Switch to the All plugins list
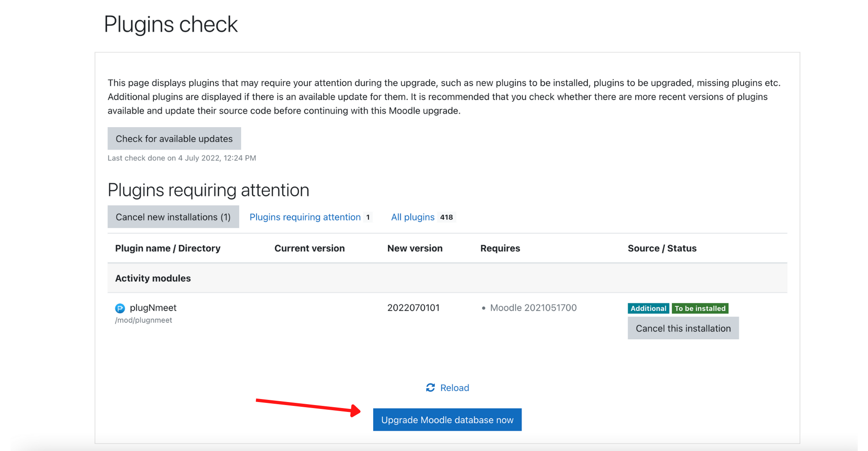This screenshot has height=451, width=868. click(x=412, y=217)
